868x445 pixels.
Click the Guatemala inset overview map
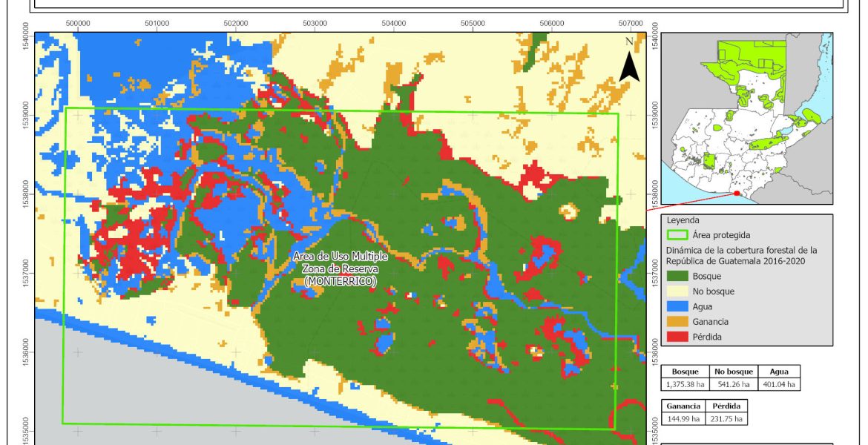pos(746,119)
